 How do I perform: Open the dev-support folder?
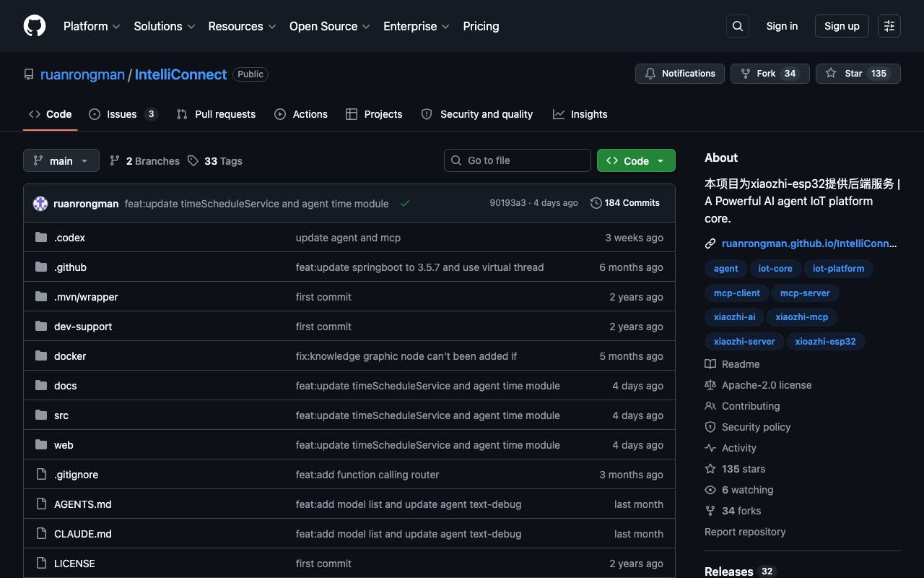[83, 327]
